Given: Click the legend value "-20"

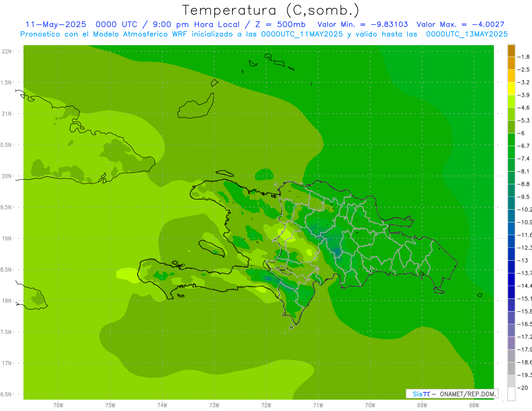Looking at the screenshot, I should pos(522,388).
